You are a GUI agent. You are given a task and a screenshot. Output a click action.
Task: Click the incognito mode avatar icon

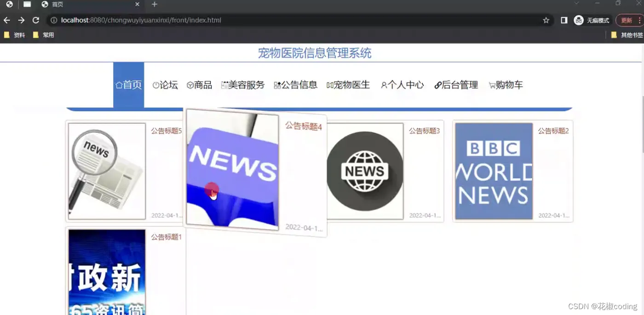tap(579, 20)
